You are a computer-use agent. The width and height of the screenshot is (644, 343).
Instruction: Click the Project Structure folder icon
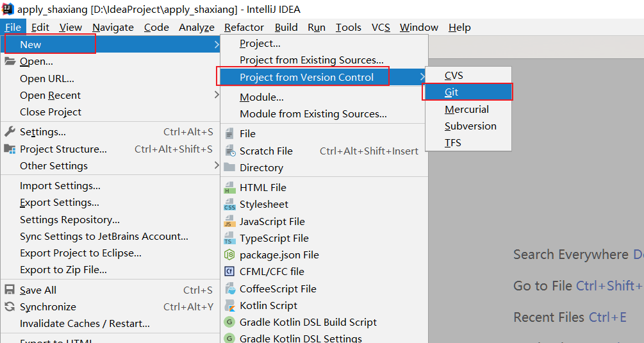point(10,149)
